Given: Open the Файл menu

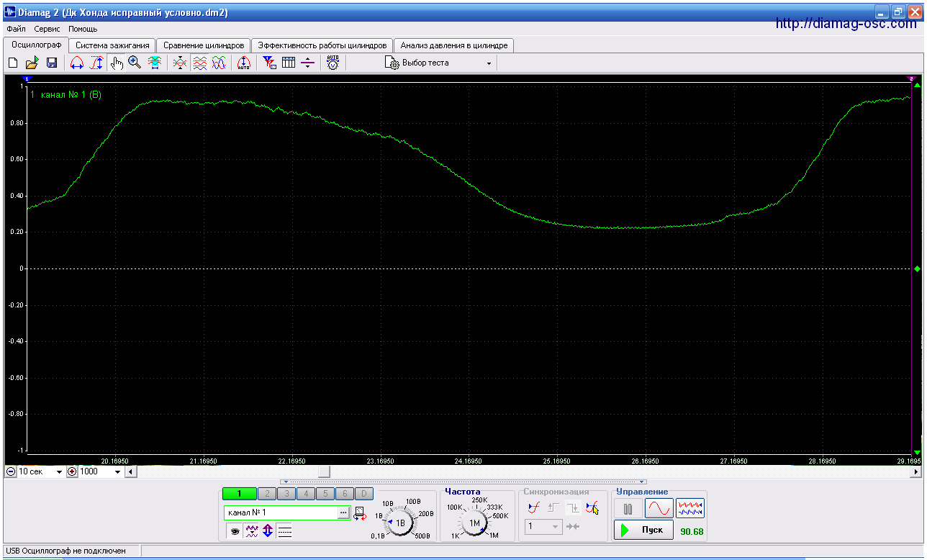Looking at the screenshot, I should (16, 29).
